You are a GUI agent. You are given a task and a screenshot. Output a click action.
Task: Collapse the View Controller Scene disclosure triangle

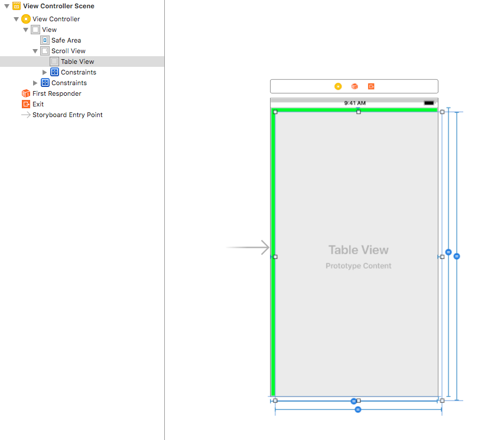[6, 6]
